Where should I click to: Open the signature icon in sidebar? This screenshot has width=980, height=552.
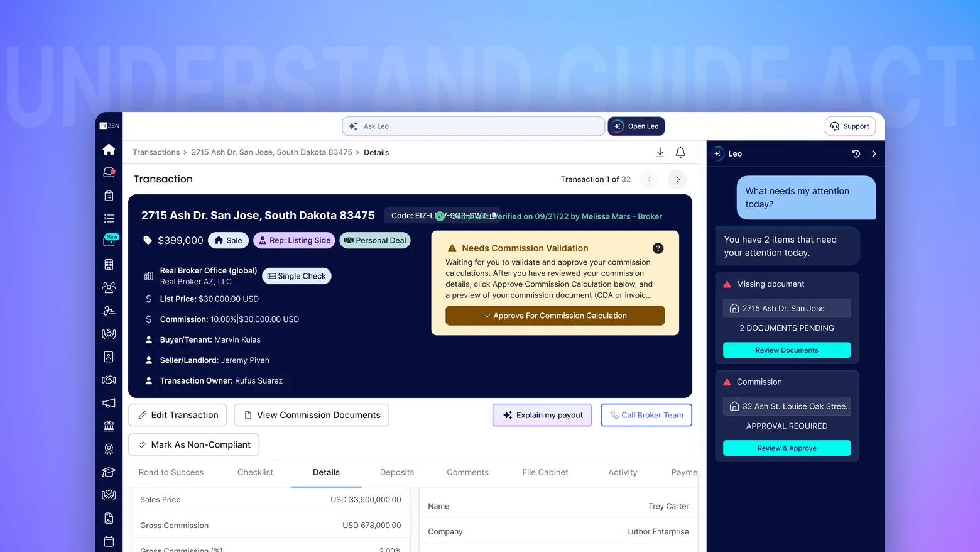point(109,311)
